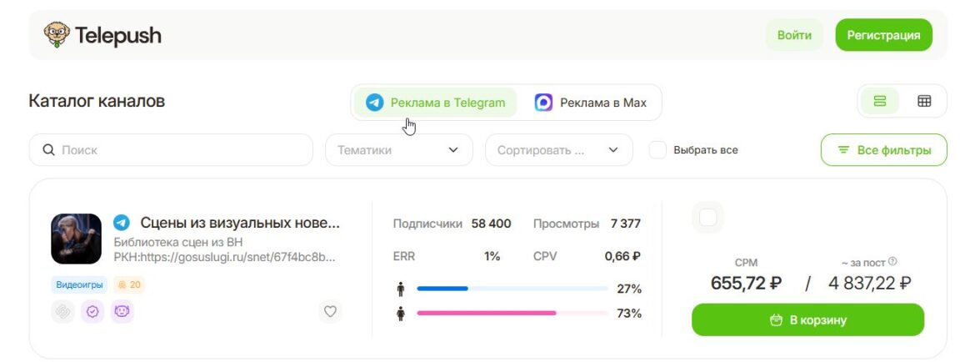Image resolution: width=980 pixels, height=362 pixels.
Task: Switch to list view layout icon
Action: coord(880,101)
